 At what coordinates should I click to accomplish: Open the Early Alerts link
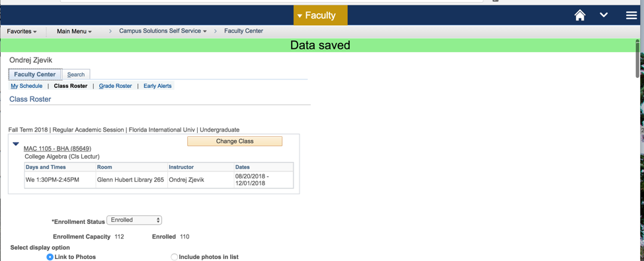158,86
